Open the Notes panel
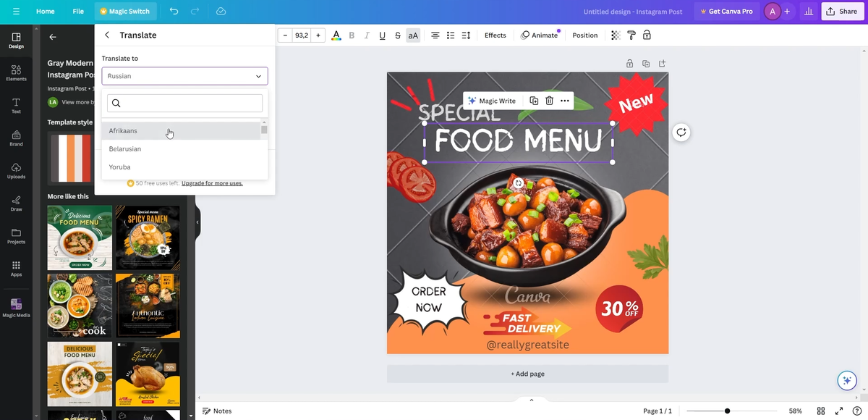 pyautogui.click(x=217, y=411)
